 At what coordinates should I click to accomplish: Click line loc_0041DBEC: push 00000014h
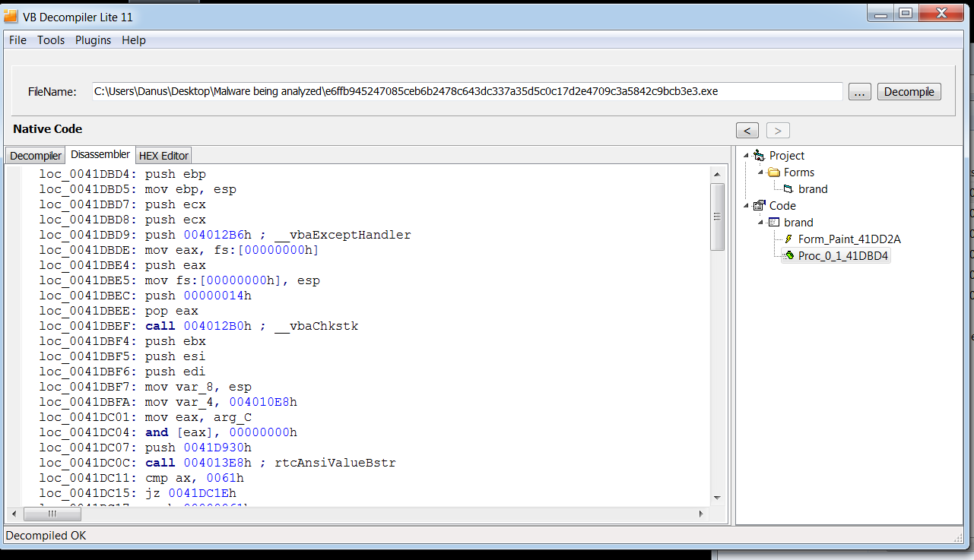(145, 296)
